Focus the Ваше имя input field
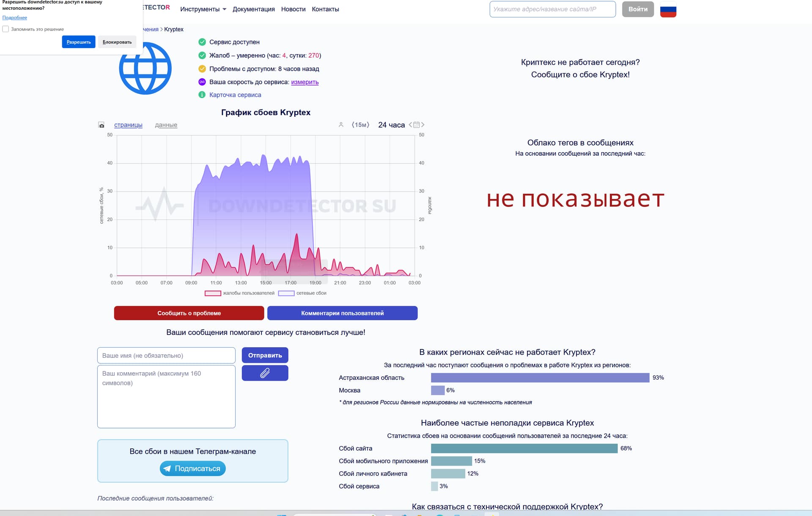Screen dimensions: 812x516 click(166, 356)
